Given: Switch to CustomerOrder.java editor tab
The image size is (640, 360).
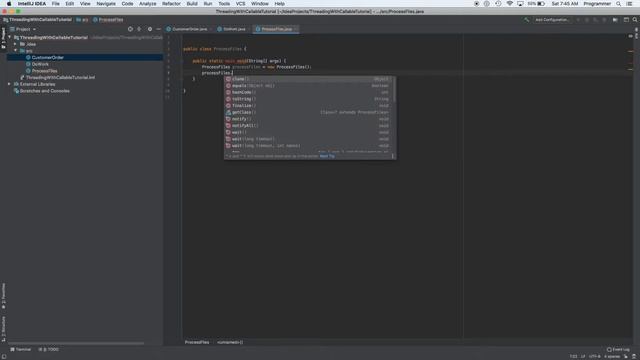Looking at the screenshot, I should [189, 29].
